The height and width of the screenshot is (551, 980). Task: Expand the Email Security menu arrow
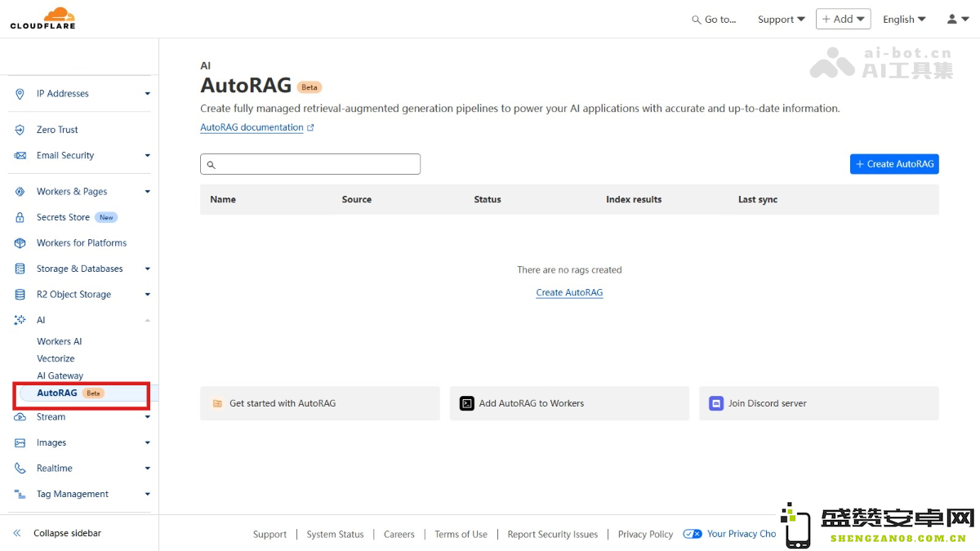(x=148, y=156)
